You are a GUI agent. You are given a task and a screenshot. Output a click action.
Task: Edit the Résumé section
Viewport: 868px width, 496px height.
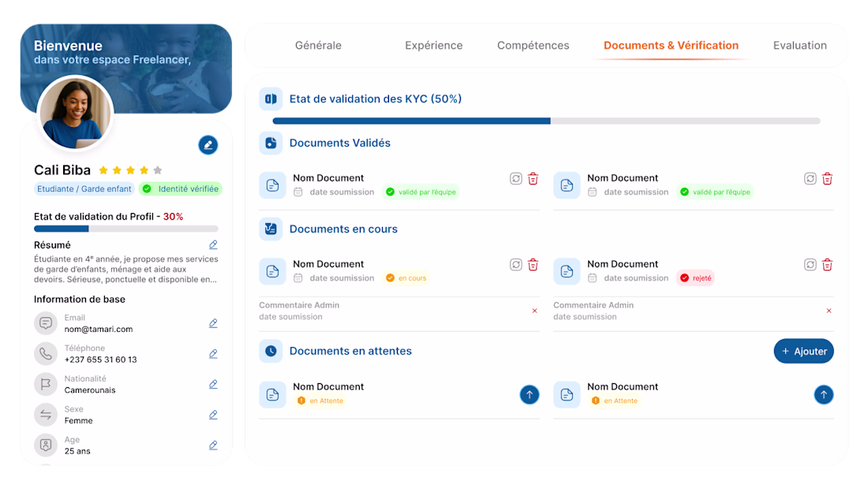213,244
